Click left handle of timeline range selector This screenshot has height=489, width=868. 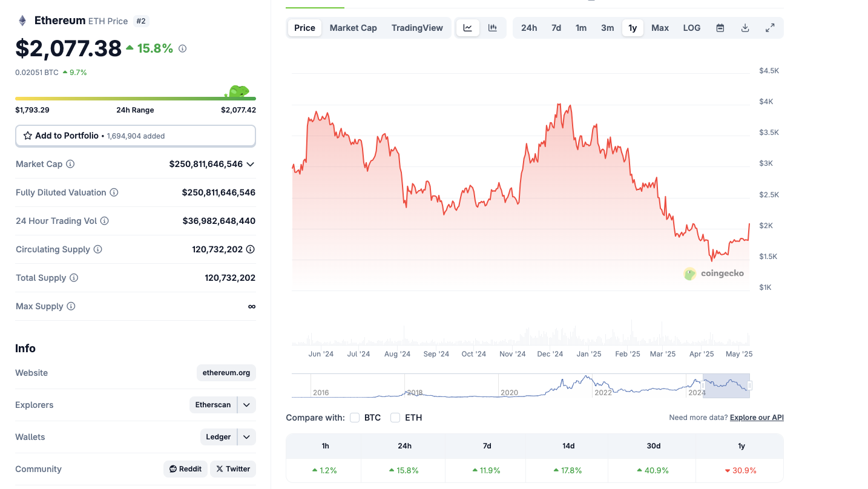(x=703, y=386)
